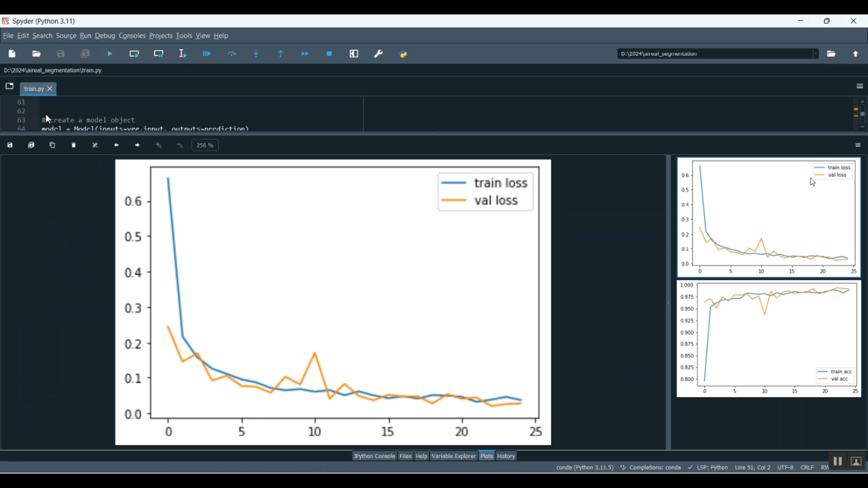Open the Consoles menu
The width and height of the screenshot is (868, 488).
(x=132, y=36)
